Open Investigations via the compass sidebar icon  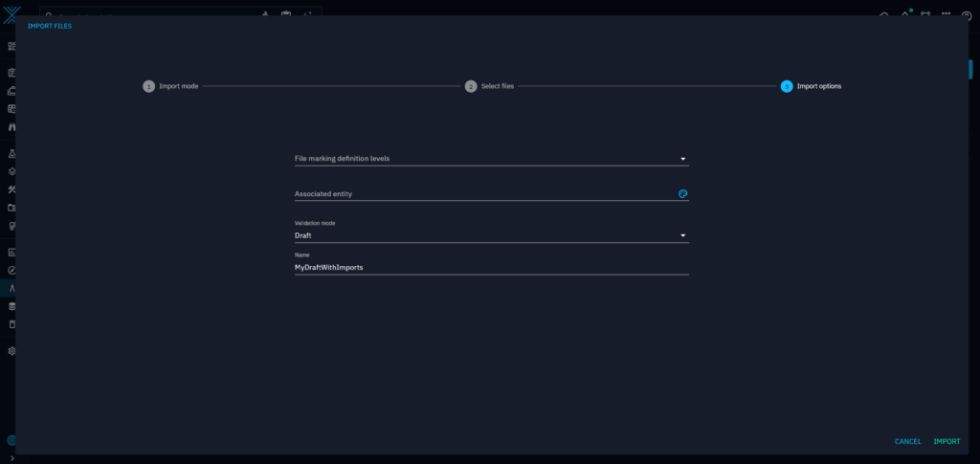(x=11, y=271)
